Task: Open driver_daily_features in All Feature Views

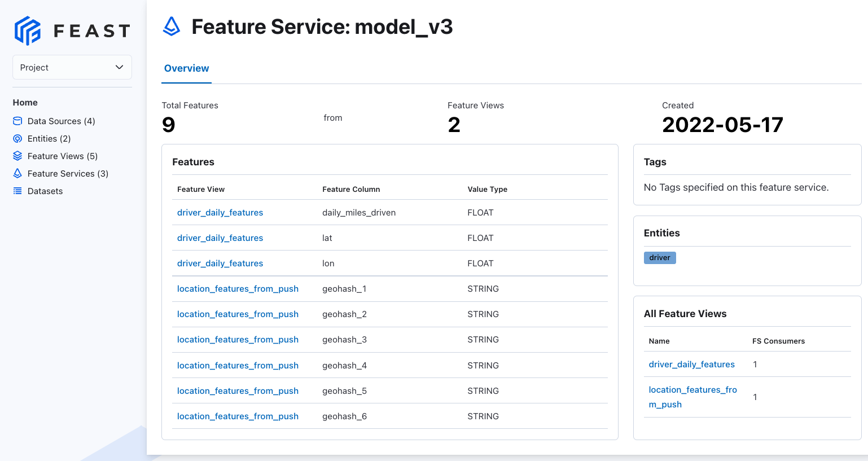Action: (691, 365)
